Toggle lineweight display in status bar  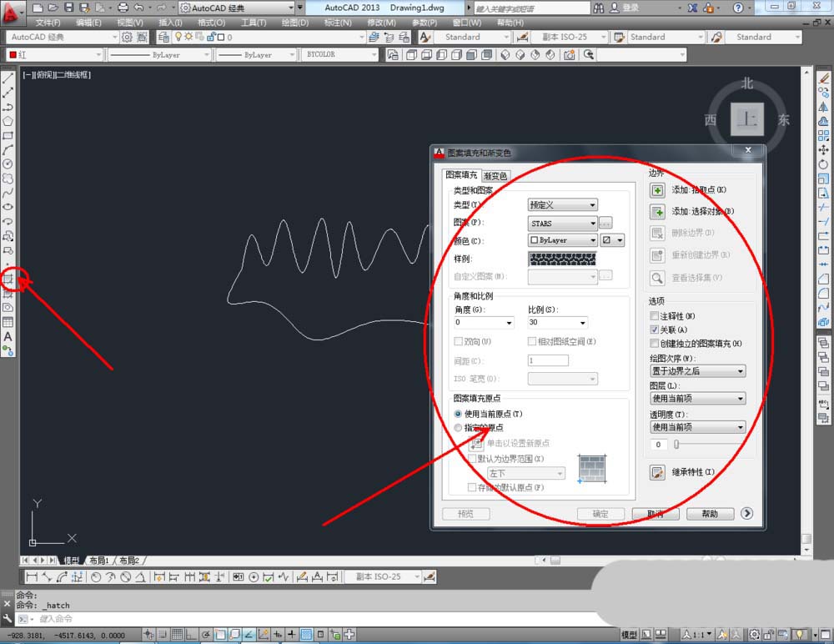click(x=291, y=635)
